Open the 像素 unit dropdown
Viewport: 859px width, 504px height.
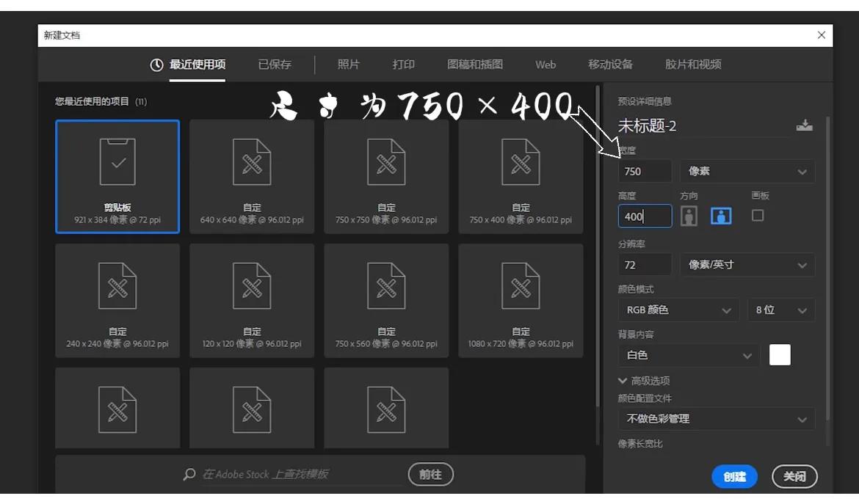coord(747,171)
